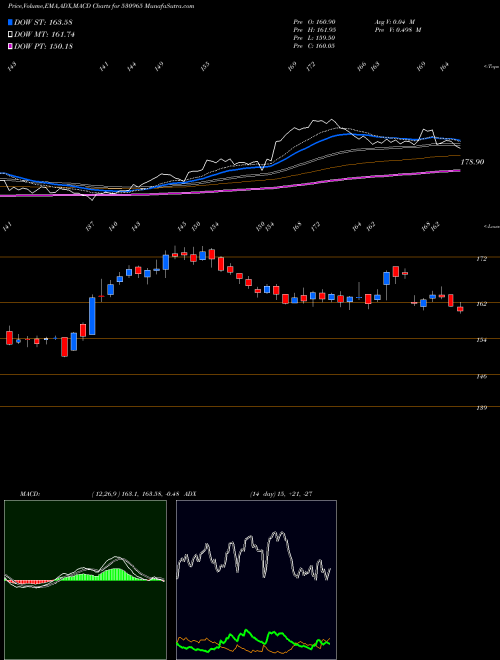500x660 pixels.
Task: Click the 'Pre O: 160.90' open value
Action: click(314, 22)
